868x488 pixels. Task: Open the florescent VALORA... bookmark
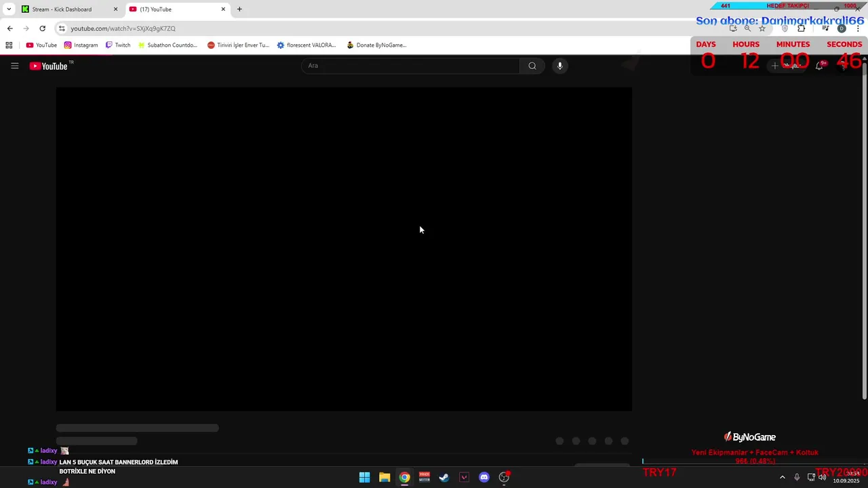[307, 45]
